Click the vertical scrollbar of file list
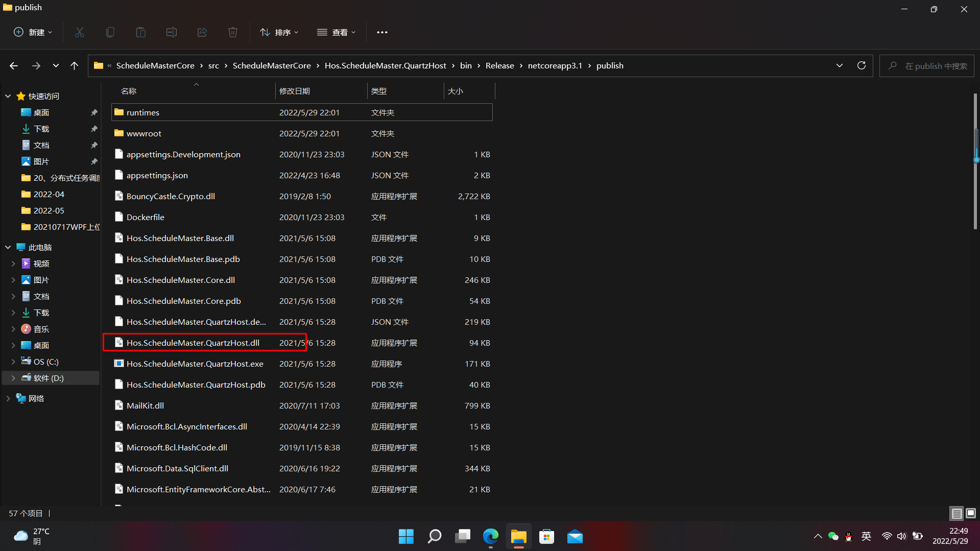Viewport: 980px width, 551px height. coord(975,161)
